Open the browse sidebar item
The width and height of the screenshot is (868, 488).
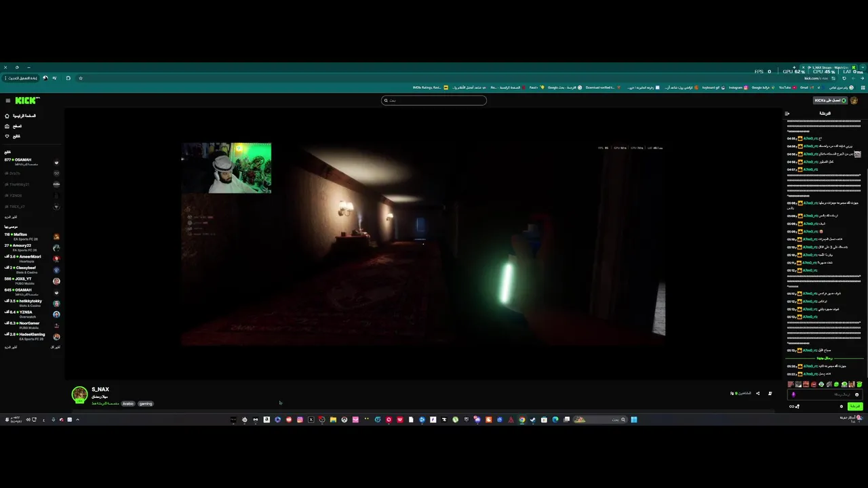(14, 126)
